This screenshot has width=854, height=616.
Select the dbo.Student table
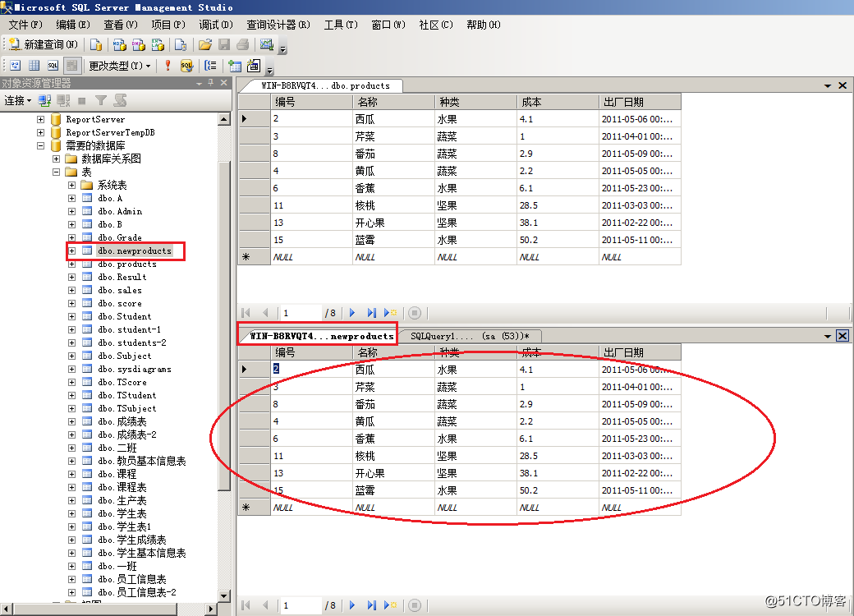[x=125, y=316]
